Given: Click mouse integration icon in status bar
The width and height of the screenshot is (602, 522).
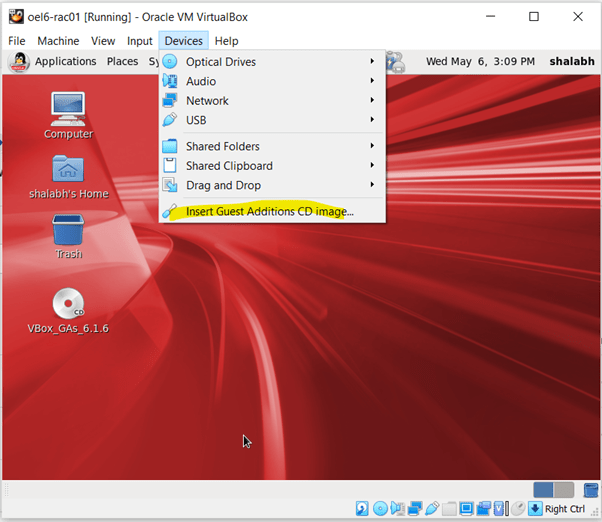Looking at the screenshot, I should [516, 509].
